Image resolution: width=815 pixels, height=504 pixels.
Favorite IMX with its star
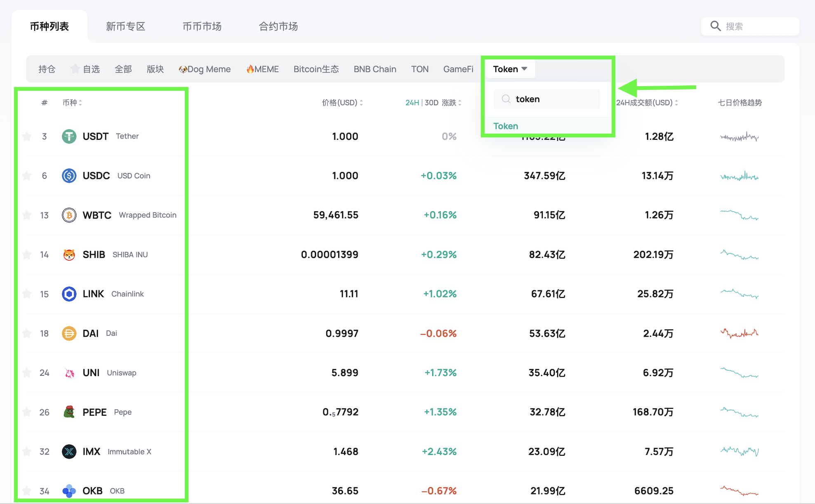pos(27,452)
